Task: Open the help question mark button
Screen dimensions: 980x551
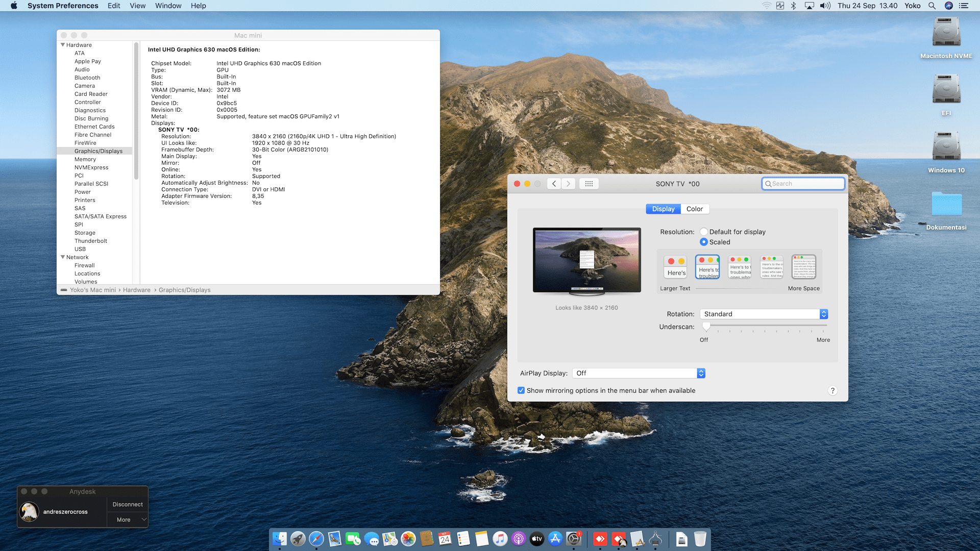Action: pos(832,391)
